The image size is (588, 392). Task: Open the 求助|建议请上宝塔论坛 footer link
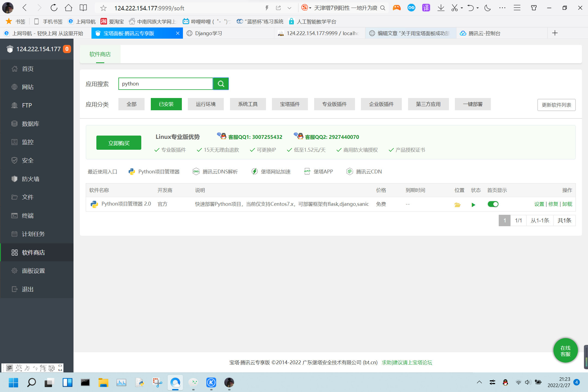pyautogui.click(x=407, y=363)
